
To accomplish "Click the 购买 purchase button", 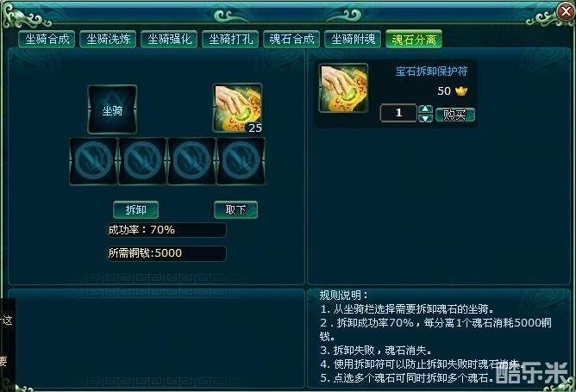I will (454, 115).
